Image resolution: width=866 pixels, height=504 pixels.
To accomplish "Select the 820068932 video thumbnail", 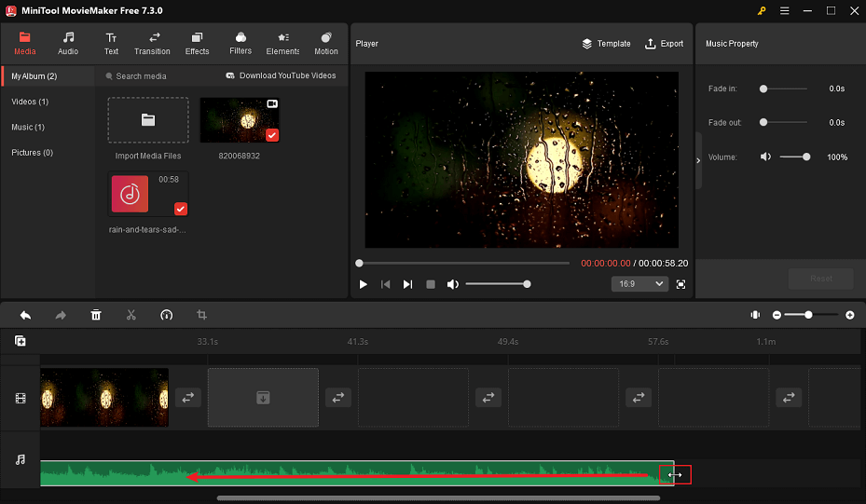I will [x=240, y=120].
